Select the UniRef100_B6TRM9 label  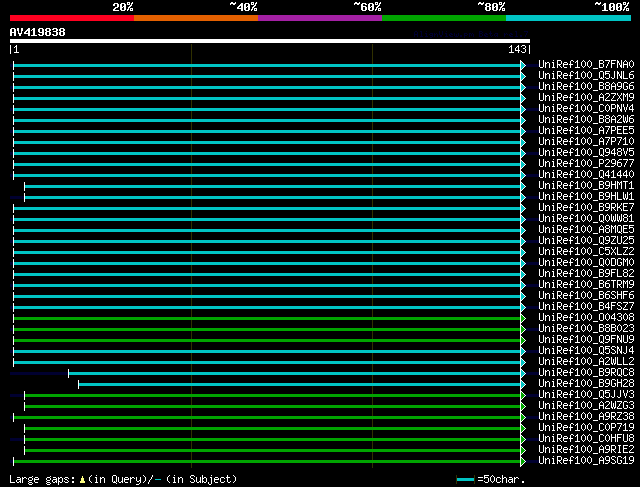click(x=586, y=285)
